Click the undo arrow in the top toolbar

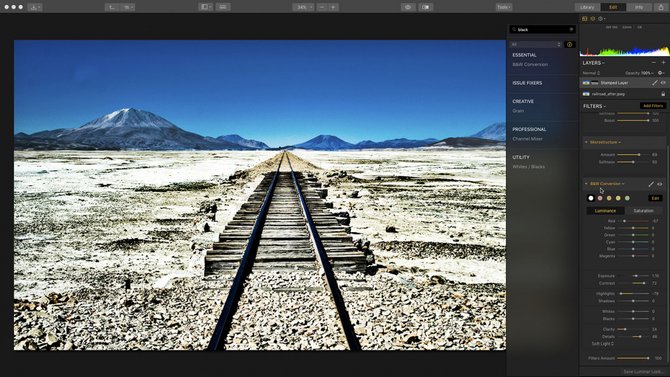[x=112, y=7]
